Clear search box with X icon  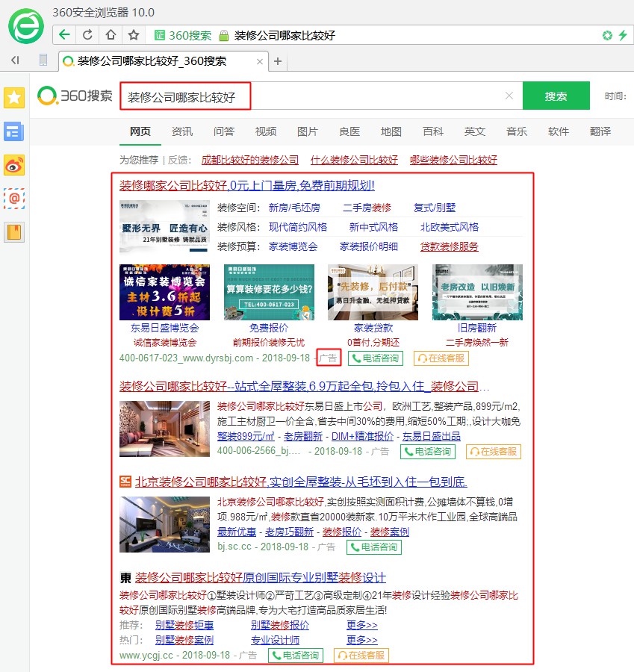(509, 96)
